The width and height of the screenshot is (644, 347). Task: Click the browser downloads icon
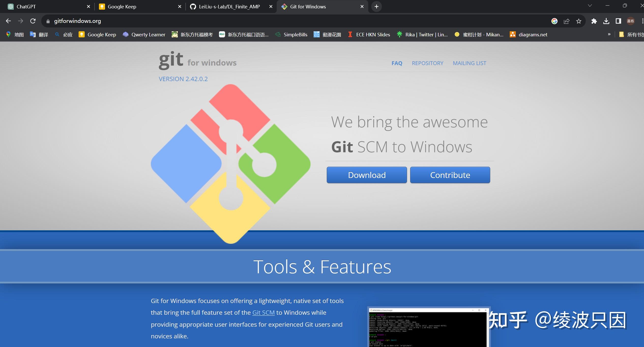click(x=606, y=21)
